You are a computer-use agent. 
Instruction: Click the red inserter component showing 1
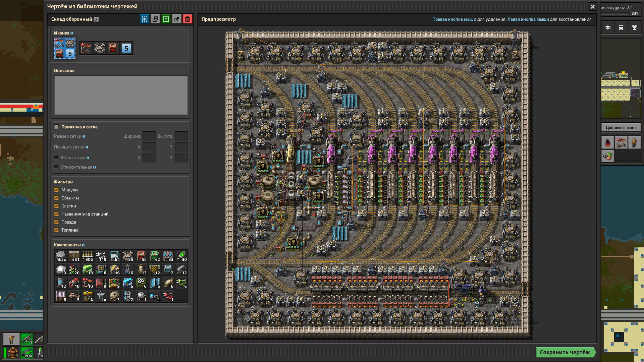[168, 296]
